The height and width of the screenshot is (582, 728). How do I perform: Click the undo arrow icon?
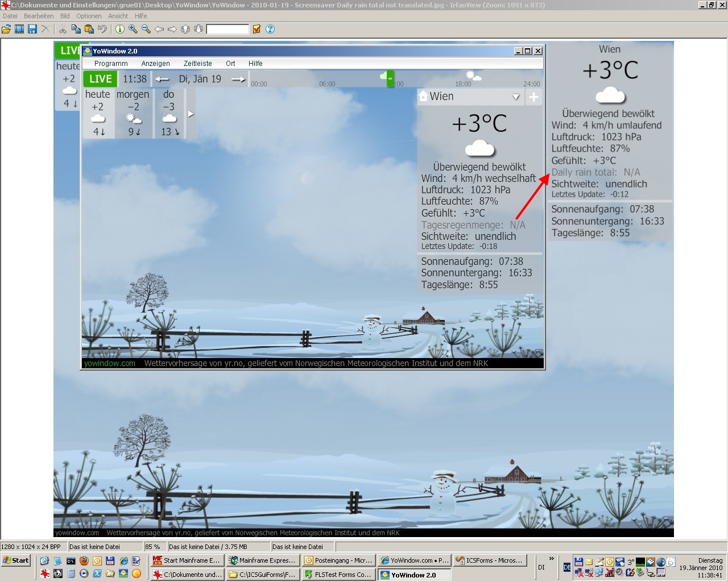pos(102,29)
